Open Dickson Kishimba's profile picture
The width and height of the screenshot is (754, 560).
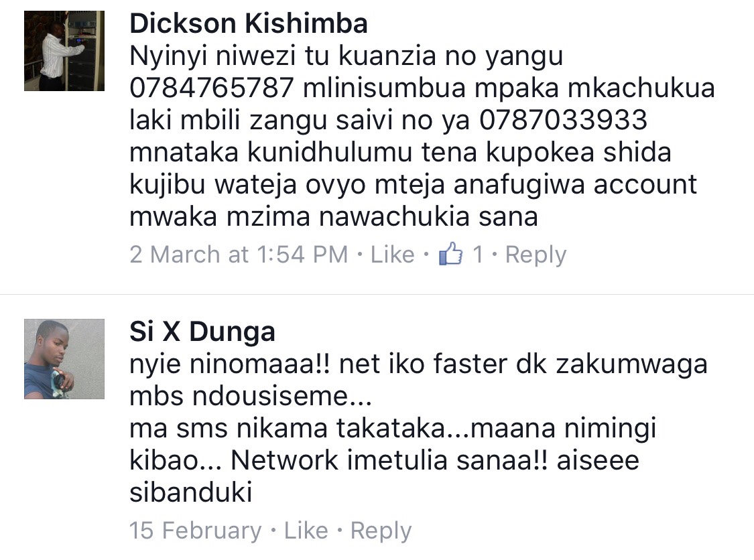coord(64,51)
